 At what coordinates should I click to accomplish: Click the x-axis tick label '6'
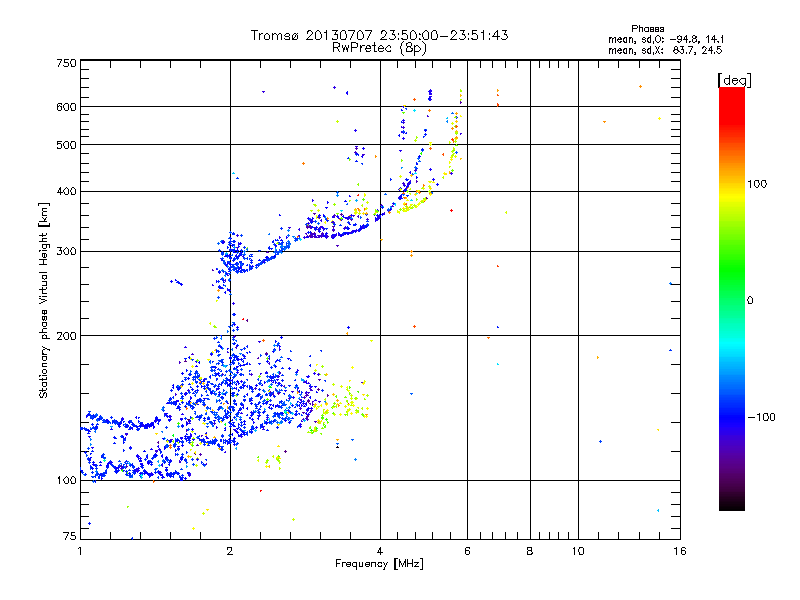[x=467, y=551]
